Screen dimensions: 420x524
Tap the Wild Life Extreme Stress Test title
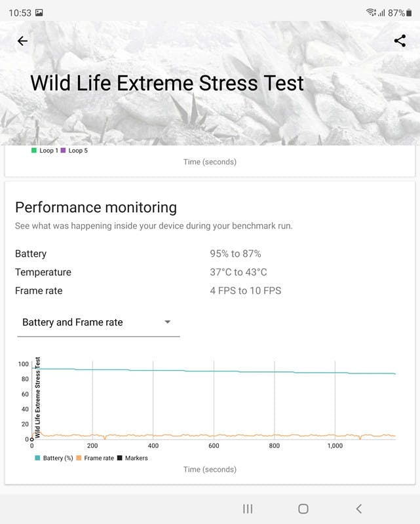click(167, 84)
